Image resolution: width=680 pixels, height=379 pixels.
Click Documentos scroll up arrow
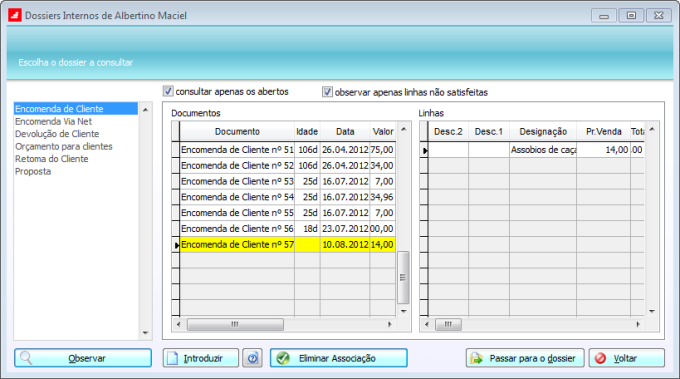[403, 129]
